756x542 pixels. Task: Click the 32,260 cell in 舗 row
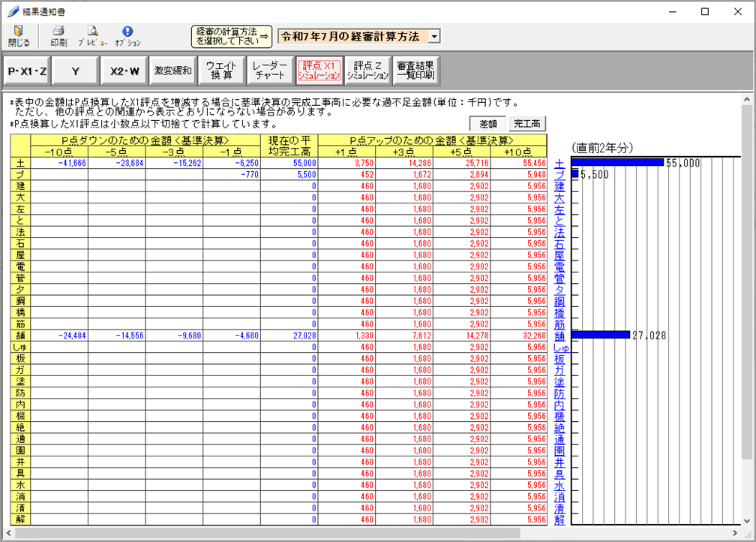[519, 336]
